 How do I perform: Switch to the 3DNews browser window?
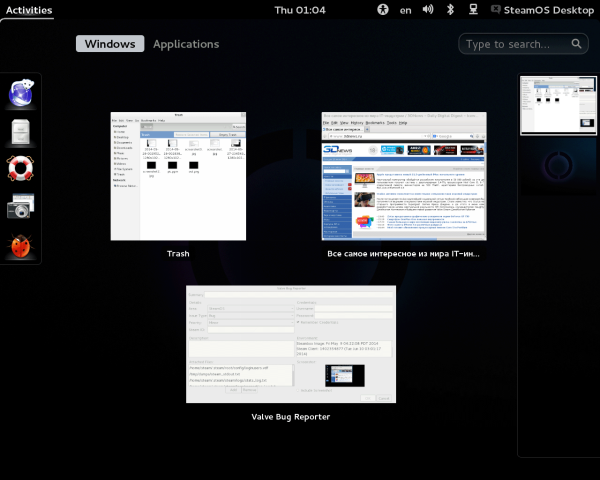(x=403, y=176)
